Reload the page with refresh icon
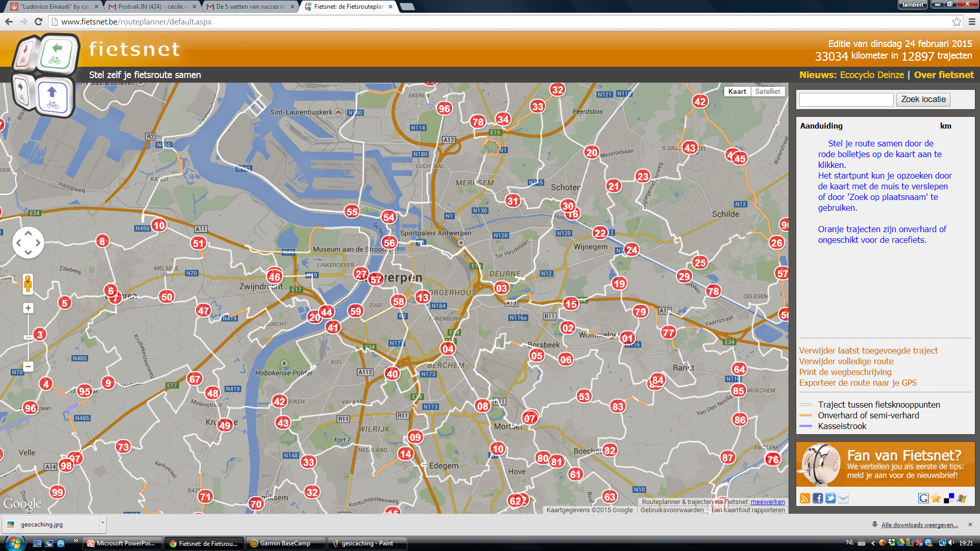 tap(38, 21)
